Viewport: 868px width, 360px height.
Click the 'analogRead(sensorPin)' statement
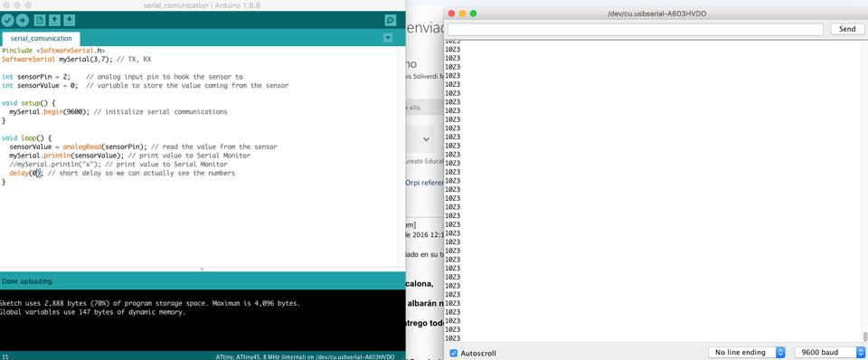[x=105, y=147]
